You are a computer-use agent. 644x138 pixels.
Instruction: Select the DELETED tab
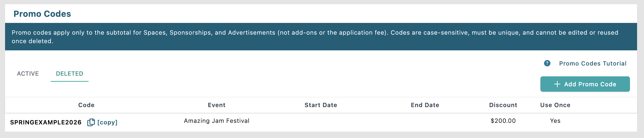tap(69, 74)
